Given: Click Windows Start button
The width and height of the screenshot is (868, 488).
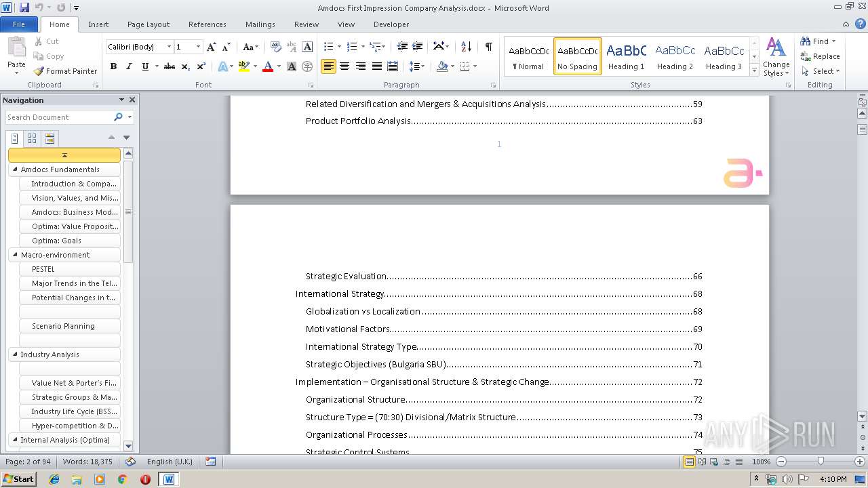Looking at the screenshot, I should pos(18,479).
